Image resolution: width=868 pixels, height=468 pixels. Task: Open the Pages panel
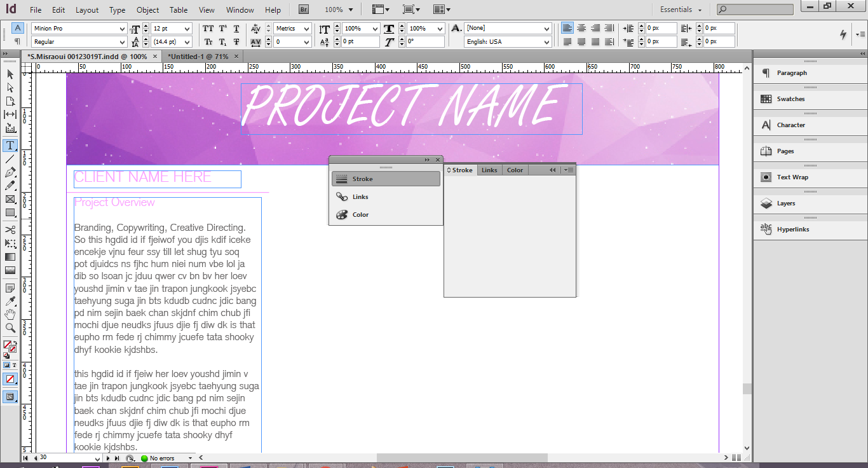pyautogui.click(x=788, y=151)
